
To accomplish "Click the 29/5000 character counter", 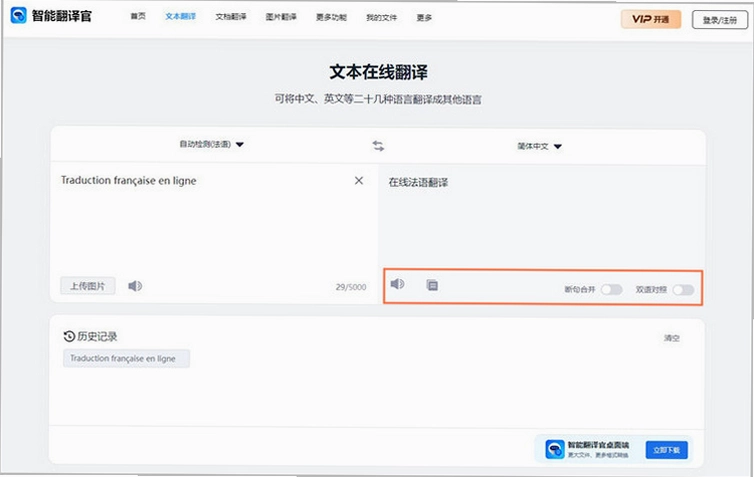I will point(351,287).
